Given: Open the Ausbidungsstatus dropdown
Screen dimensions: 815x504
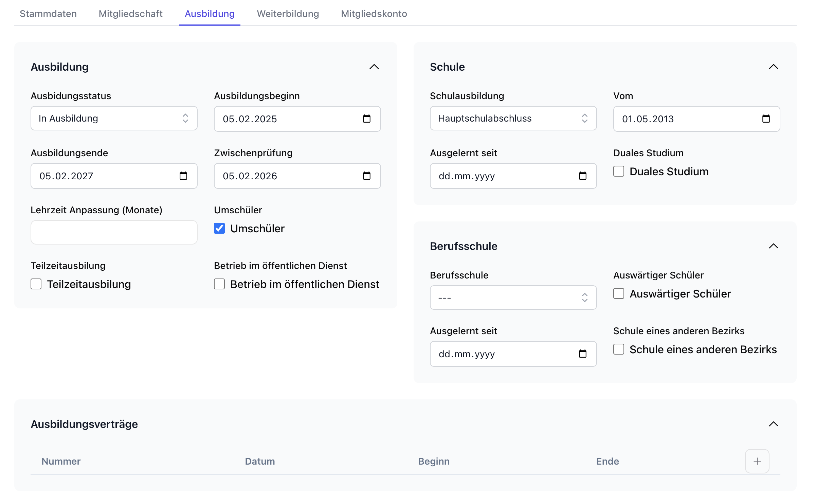Looking at the screenshot, I should 114,118.
